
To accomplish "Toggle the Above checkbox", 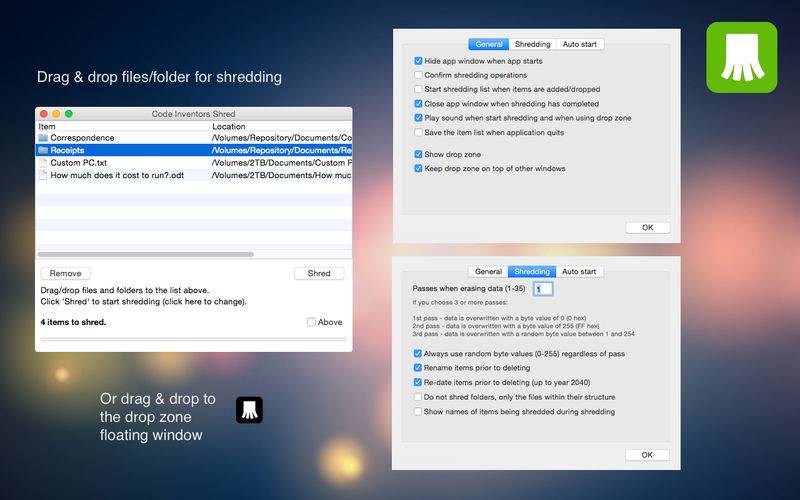I will 311,322.
